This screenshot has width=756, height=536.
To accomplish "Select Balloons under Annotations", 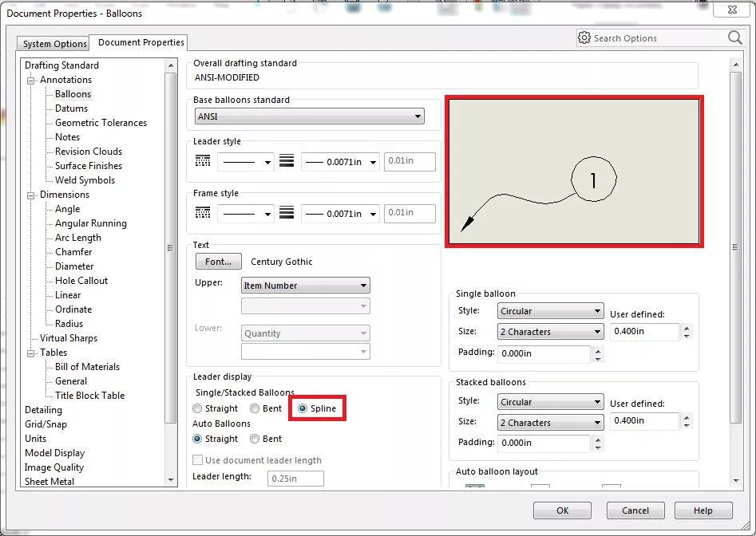I will coord(73,94).
